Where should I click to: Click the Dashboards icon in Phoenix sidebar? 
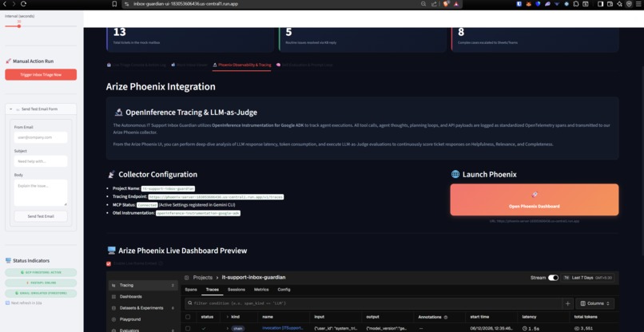pyautogui.click(x=113, y=296)
